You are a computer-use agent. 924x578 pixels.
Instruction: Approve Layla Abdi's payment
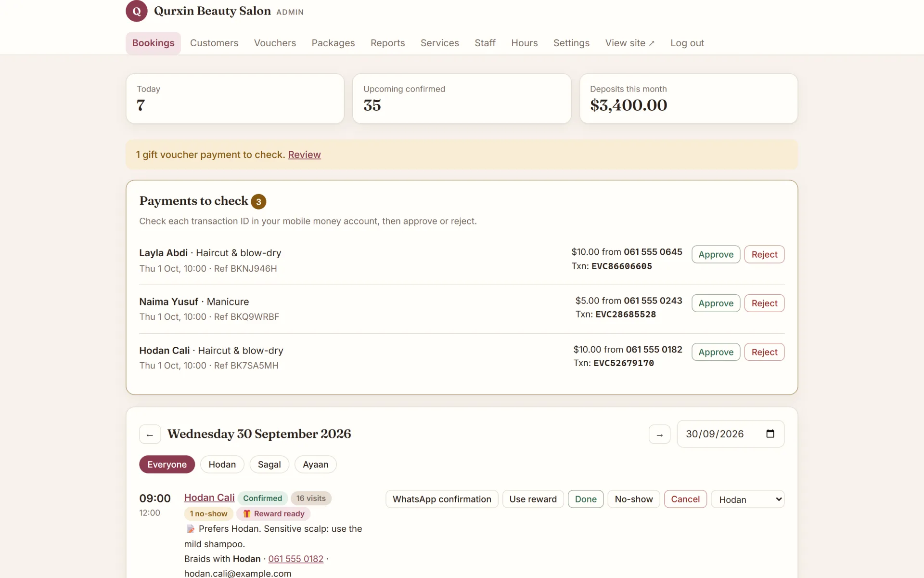point(716,254)
